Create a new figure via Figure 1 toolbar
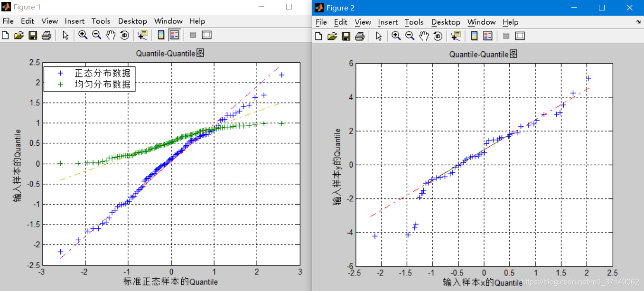This screenshot has width=644, height=291. tap(5, 35)
